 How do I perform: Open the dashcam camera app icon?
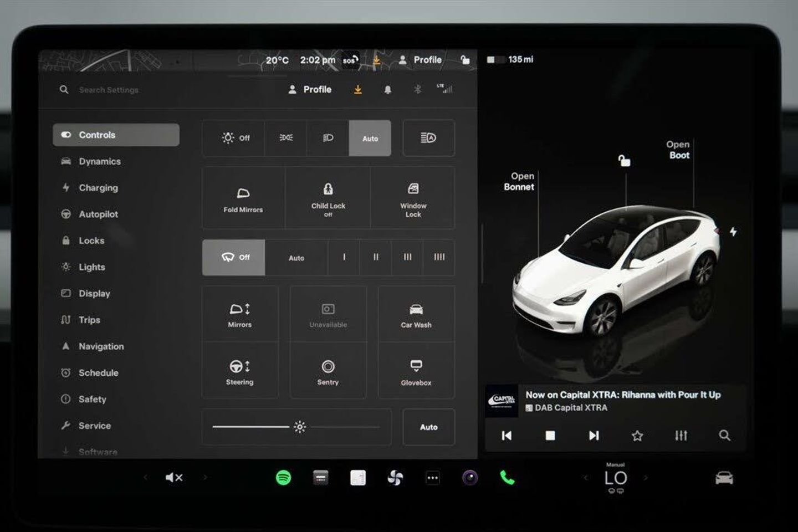[470, 478]
